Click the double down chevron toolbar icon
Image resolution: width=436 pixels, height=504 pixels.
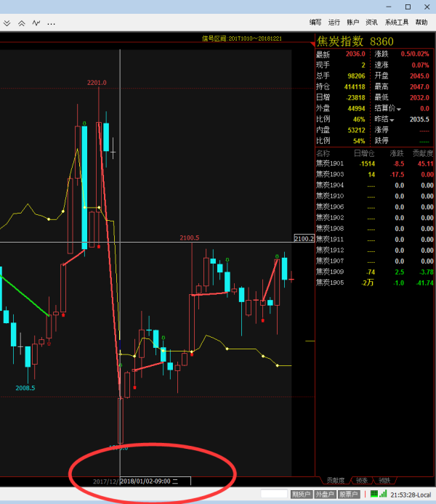click(x=7, y=23)
